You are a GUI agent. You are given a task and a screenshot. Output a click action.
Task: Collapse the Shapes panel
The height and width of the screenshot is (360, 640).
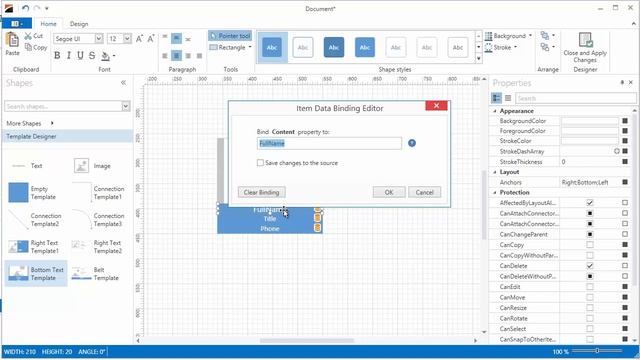[123, 83]
